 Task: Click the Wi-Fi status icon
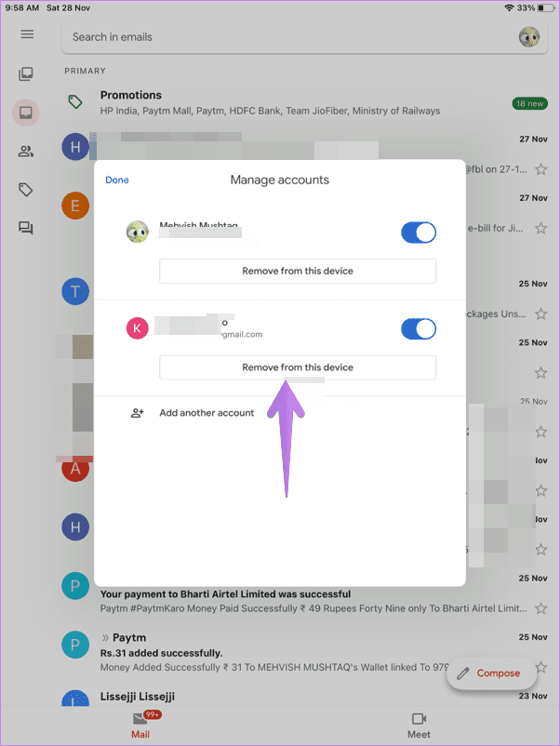point(509,8)
